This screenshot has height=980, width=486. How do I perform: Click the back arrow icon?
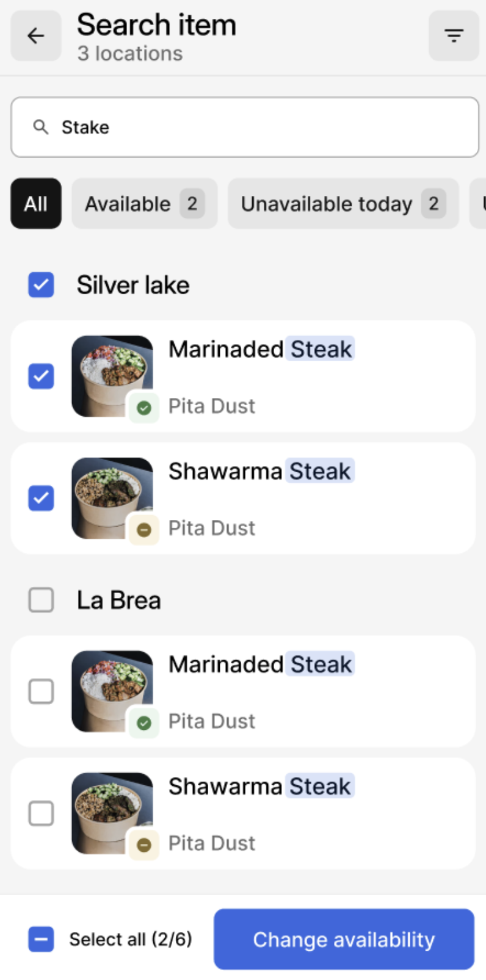point(36,36)
